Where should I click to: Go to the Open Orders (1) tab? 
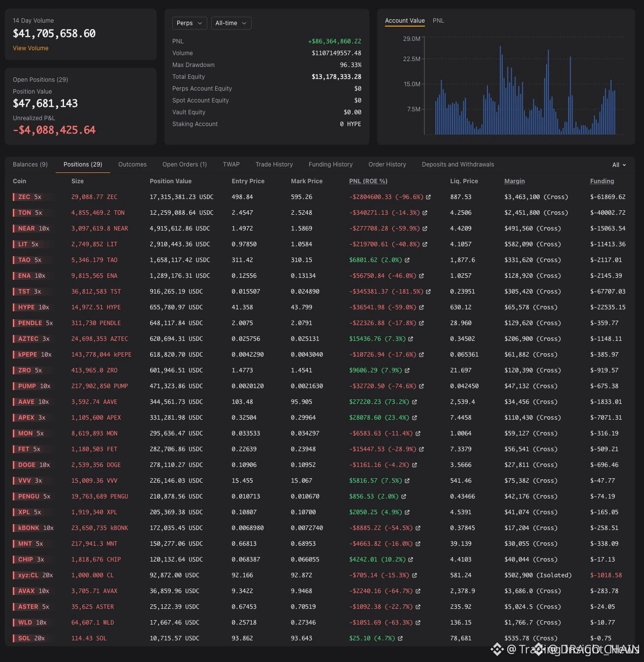(185, 165)
